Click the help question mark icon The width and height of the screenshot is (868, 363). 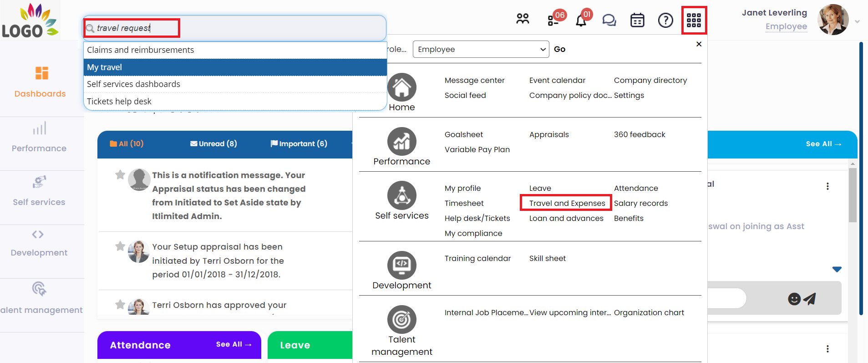(665, 20)
